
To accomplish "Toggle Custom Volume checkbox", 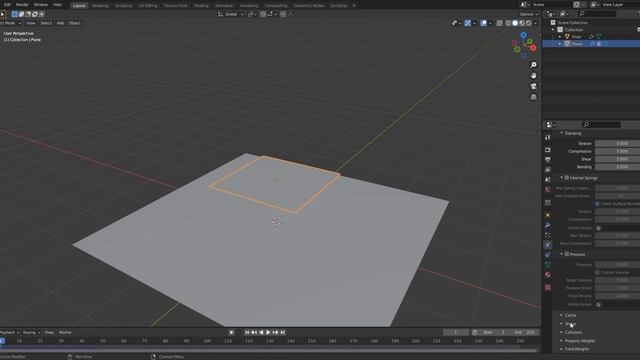I will click(598, 272).
